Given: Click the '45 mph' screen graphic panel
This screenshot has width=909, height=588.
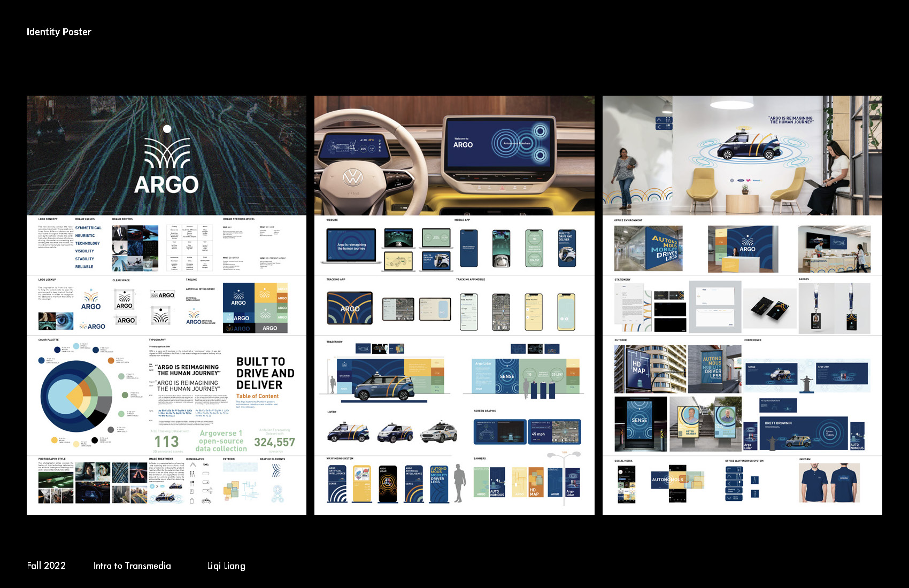Looking at the screenshot, I should (x=554, y=431).
